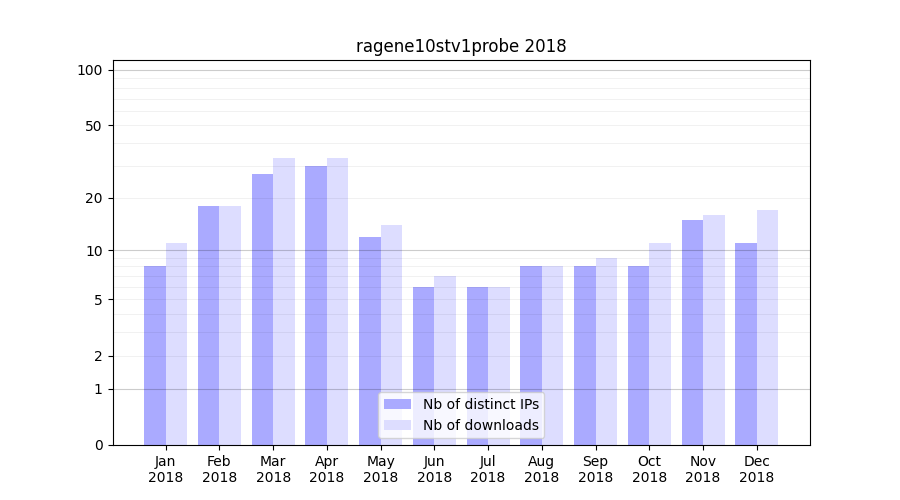Image resolution: width=900 pixels, height=500 pixels.
Task: Click the Dec 2018 x-axis label
Action: click(x=756, y=469)
